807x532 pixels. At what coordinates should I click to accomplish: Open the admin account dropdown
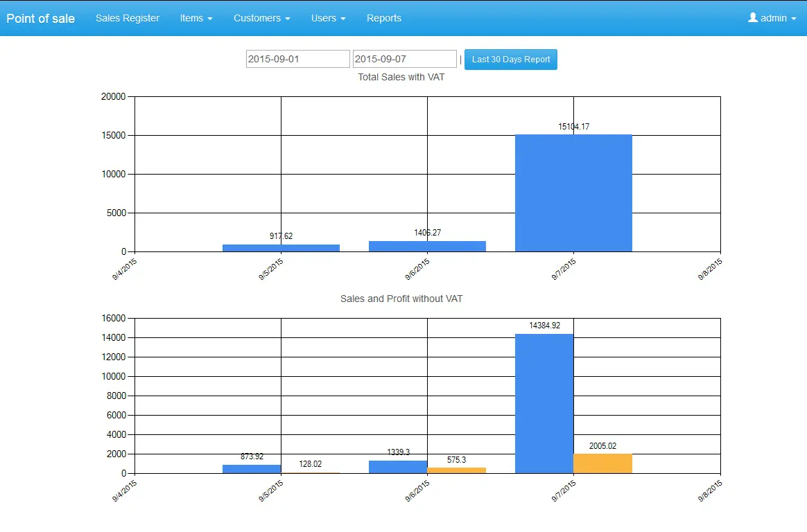click(772, 18)
